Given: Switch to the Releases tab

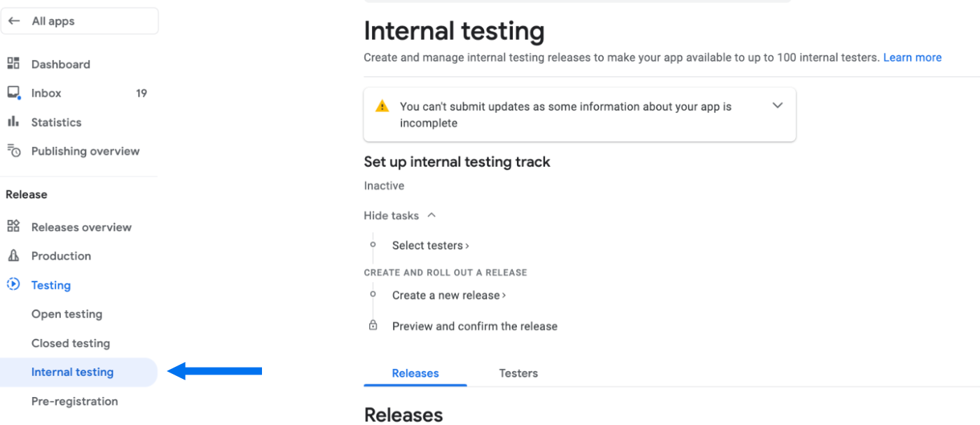Looking at the screenshot, I should [415, 373].
